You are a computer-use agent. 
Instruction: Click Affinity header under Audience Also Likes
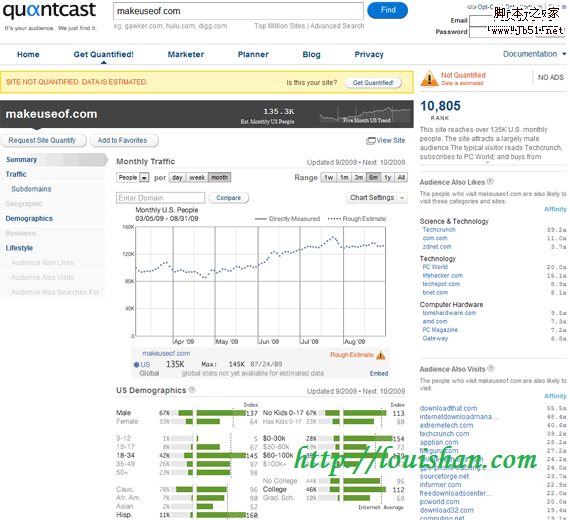click(555, 209)
